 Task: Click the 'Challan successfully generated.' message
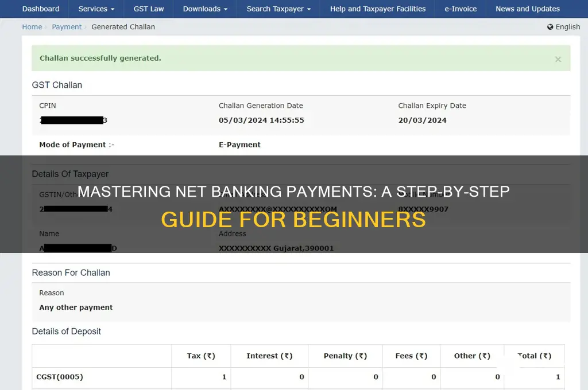pyautogui.click(x=100, y=58)
